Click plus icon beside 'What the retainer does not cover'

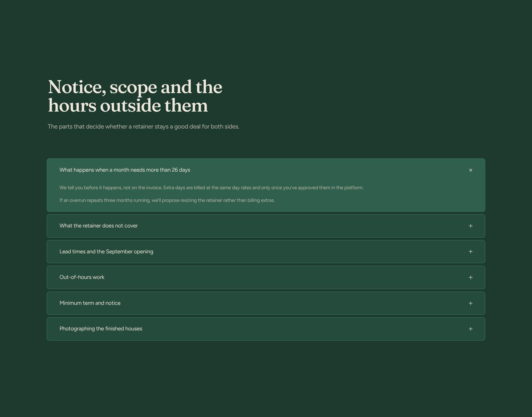(x=470, y=226)
